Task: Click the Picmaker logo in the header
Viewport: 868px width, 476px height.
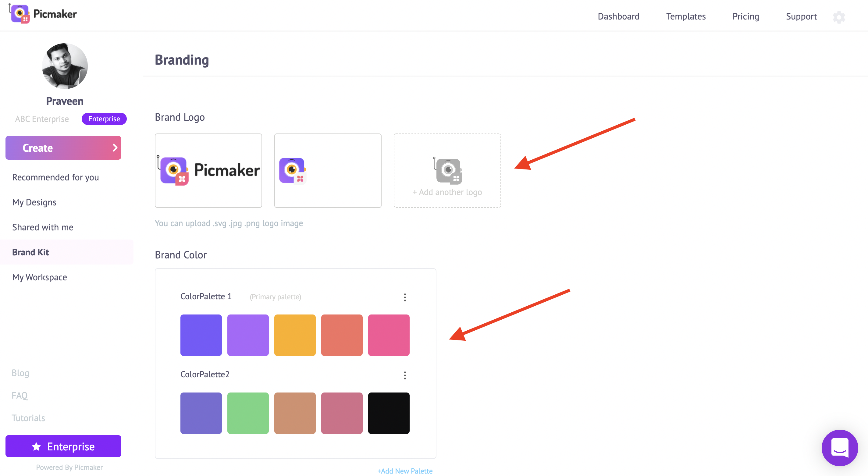Action: point(43,14)
